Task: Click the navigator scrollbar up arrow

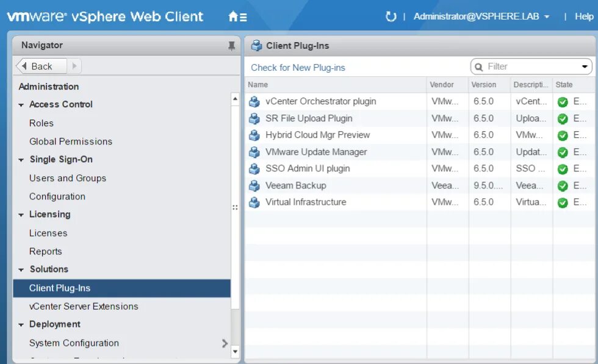Action: (x=236, y=99)
